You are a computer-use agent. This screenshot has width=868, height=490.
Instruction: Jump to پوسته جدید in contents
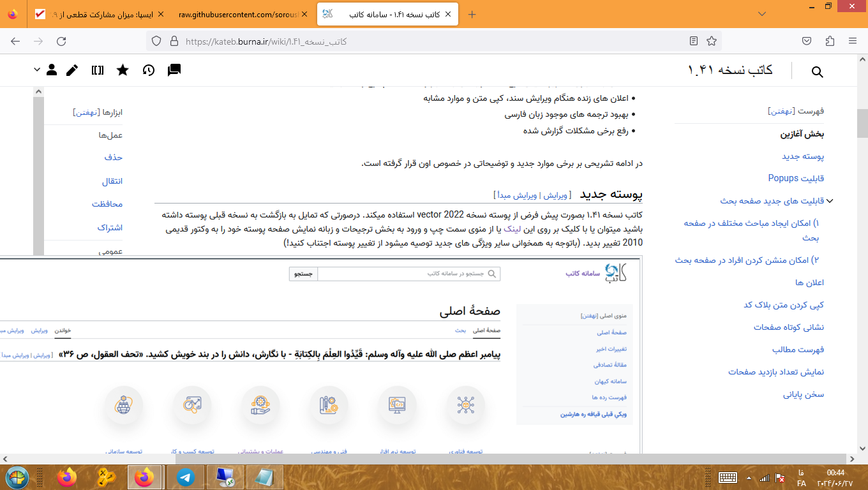click(804, 156)
